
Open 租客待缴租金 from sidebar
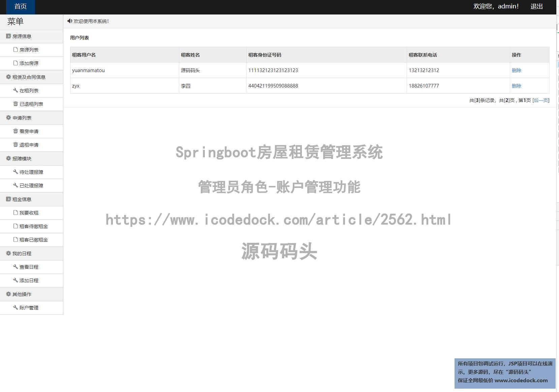pos(33,226)
